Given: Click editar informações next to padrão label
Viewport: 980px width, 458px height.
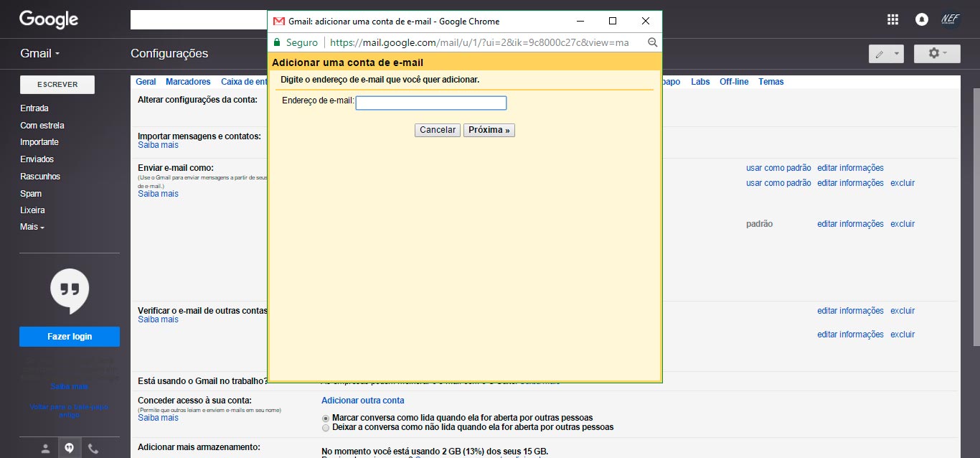Looking at the screenshot, I should point(850,224).
